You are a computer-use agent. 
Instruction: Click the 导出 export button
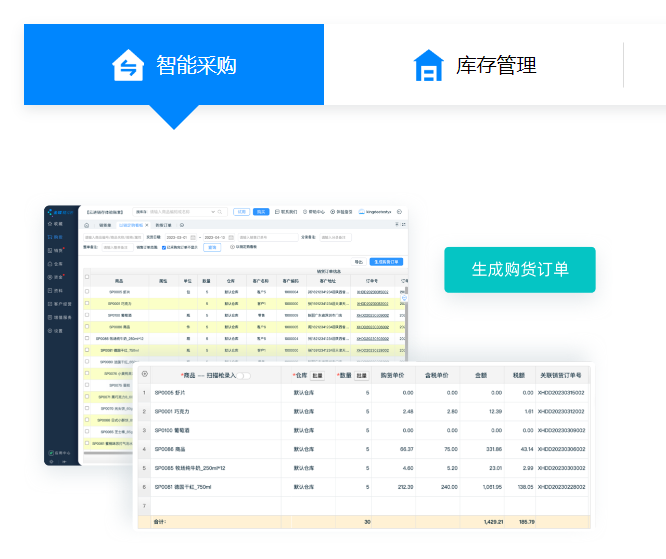click(358, 262)
